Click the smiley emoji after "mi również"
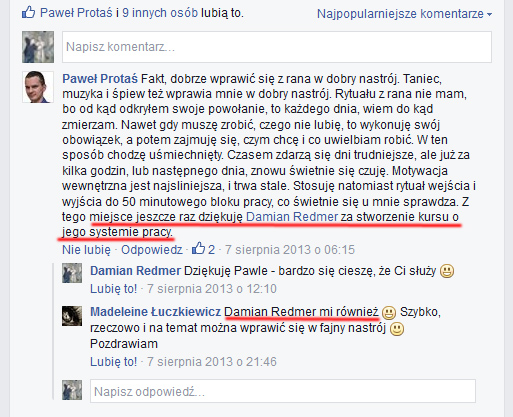Viewport: 513px width, 417px height. [x=389, y=313]
